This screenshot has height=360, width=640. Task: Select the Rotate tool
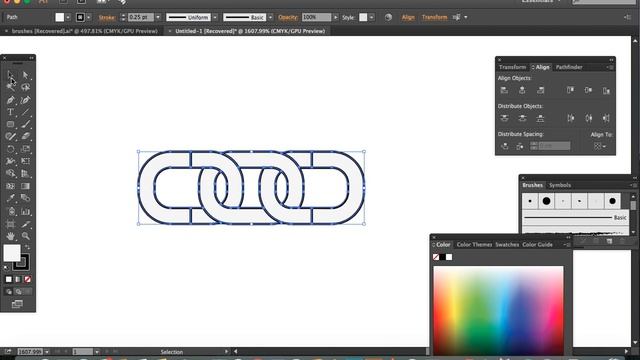(x=11, y=149)
